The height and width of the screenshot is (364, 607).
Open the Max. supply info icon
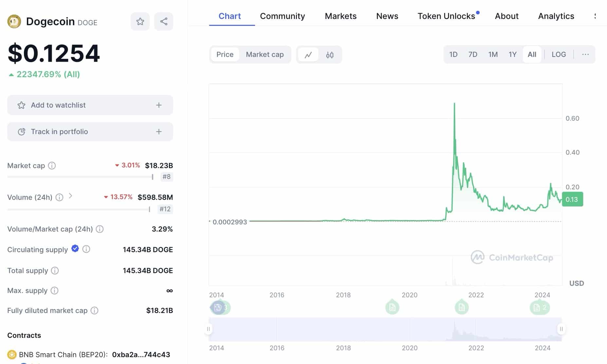tap(54, 290)
